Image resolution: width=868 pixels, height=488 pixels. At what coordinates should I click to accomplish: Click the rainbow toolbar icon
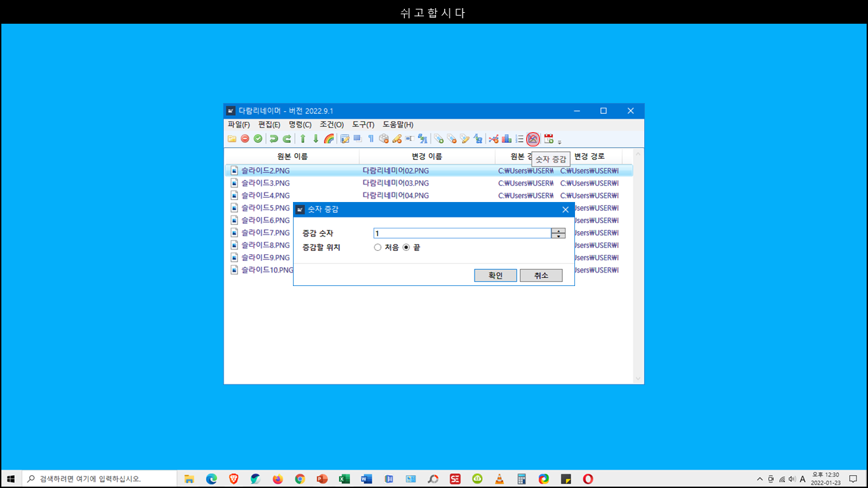point(329,139)
